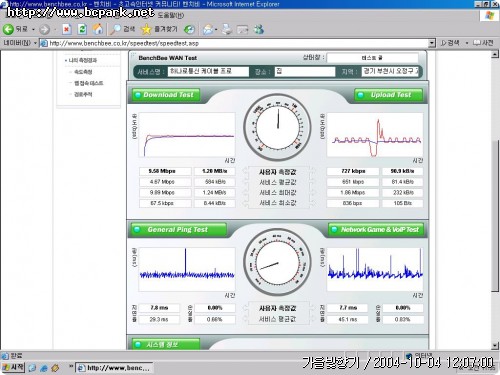Click the Back arrow button in toolbar
The height and width of the screenshot is (375, 500).
point(15,29)
